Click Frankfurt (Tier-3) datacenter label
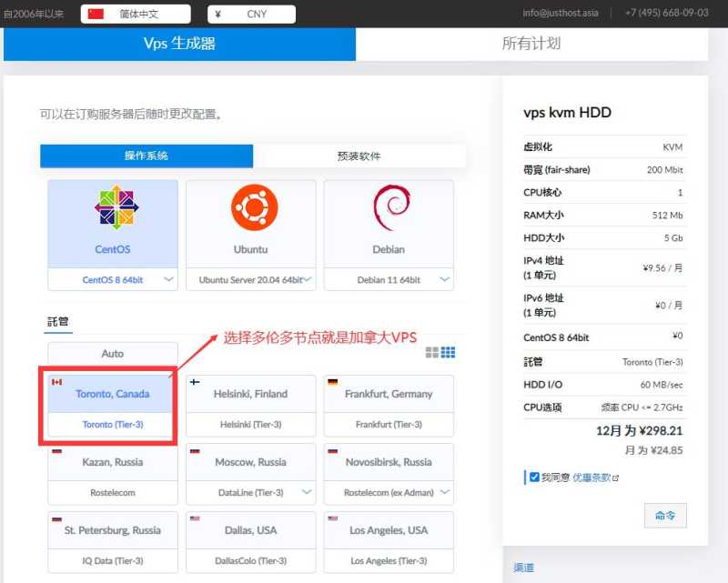The height and width of the screenshot is (583, 728). coord(389,424)
